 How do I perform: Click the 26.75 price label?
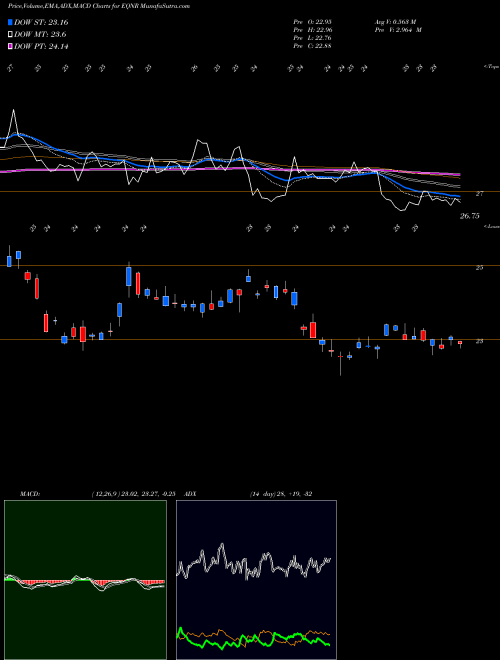470,216
